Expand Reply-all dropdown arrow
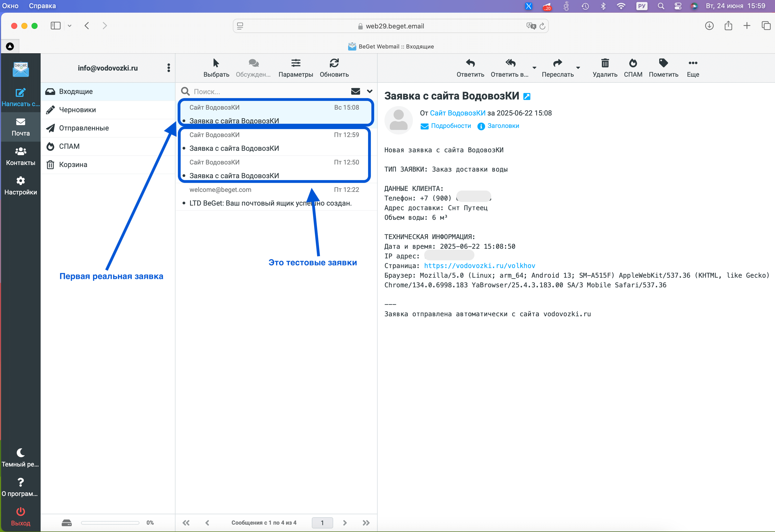This screenshot has width=775, height=532. pos(534,68)
